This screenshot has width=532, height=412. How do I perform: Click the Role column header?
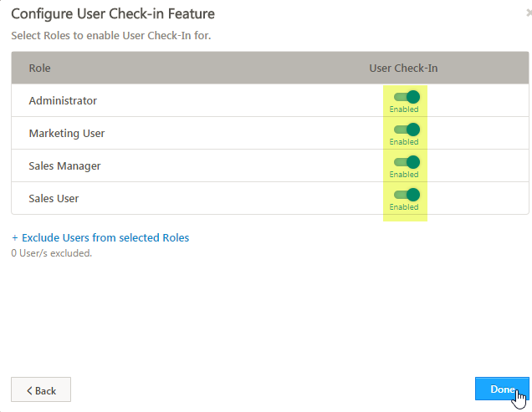tap(39, 68)
